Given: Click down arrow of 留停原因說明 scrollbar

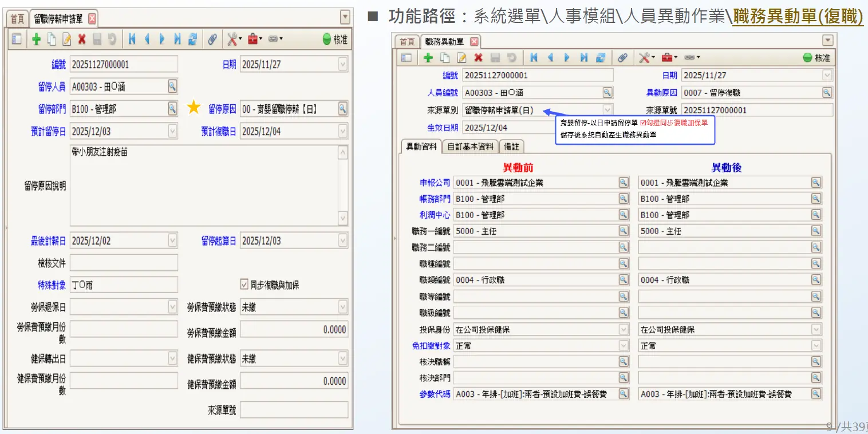Looking at the screenshot, I should [x=342, y=218].
